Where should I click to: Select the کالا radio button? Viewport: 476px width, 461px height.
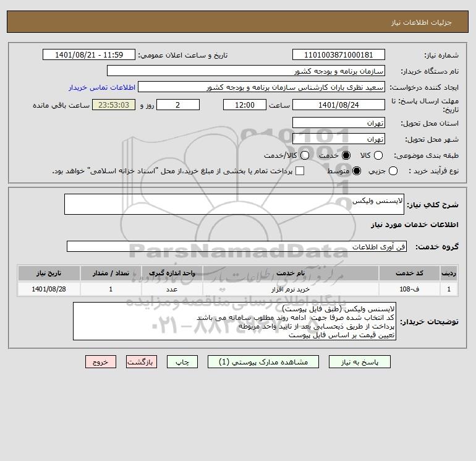(378, 155)
